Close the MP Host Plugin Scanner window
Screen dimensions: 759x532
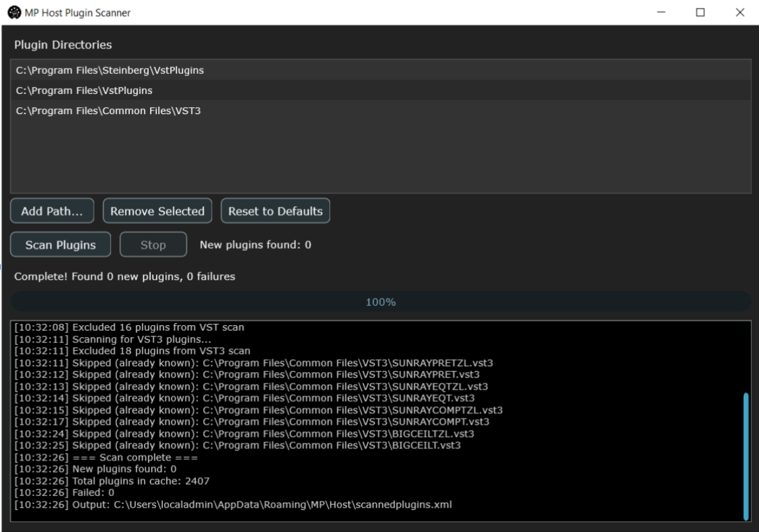[739, 12]
